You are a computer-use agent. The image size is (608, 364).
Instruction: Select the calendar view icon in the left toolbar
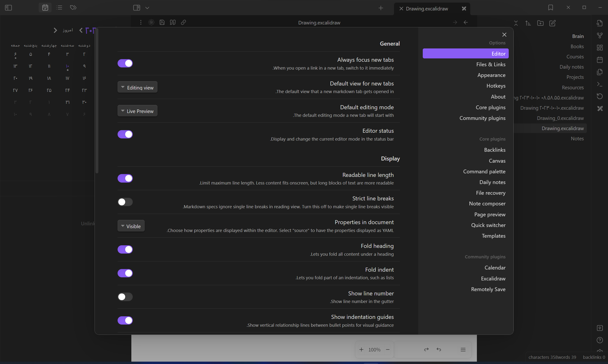(x=45, y=8)
